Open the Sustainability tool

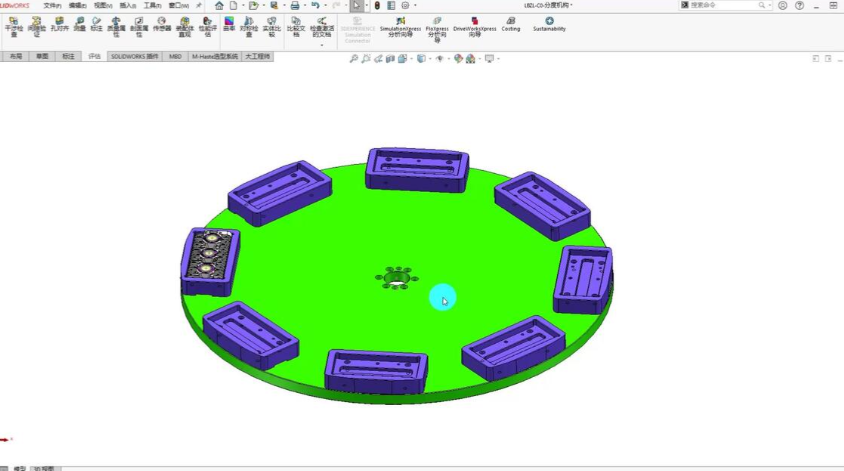[549, 24]
